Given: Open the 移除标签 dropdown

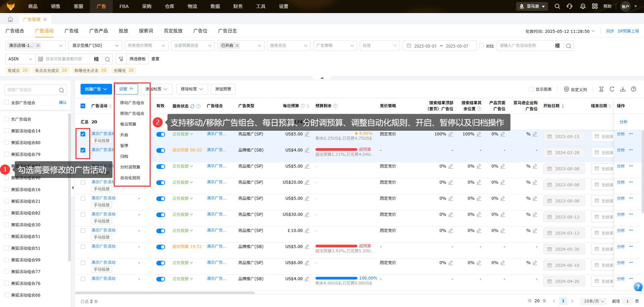Looking at the screenshot, I should click(x=192, y=89).
